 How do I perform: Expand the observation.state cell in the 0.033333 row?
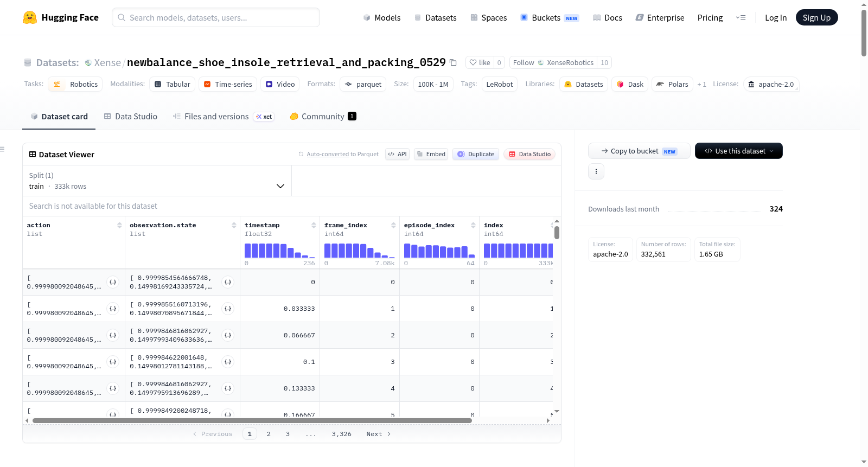point(228,309)
